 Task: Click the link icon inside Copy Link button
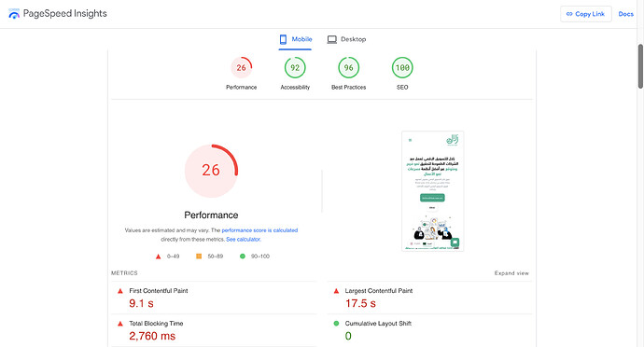pos(569,14)
